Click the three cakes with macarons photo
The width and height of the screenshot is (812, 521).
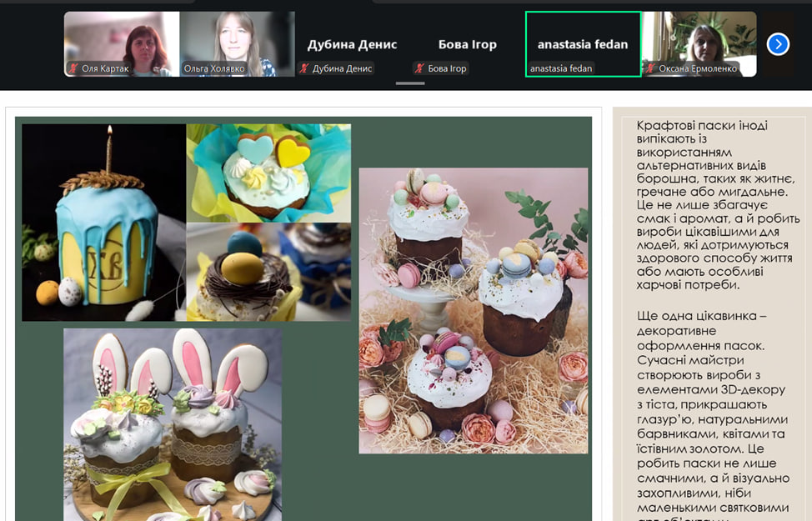pos(473,310)
